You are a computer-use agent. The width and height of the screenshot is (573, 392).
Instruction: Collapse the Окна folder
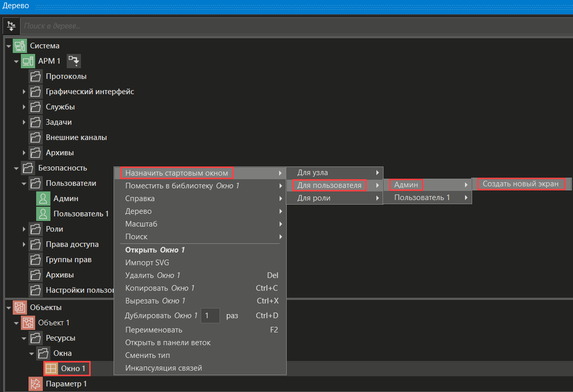[32, 353]
